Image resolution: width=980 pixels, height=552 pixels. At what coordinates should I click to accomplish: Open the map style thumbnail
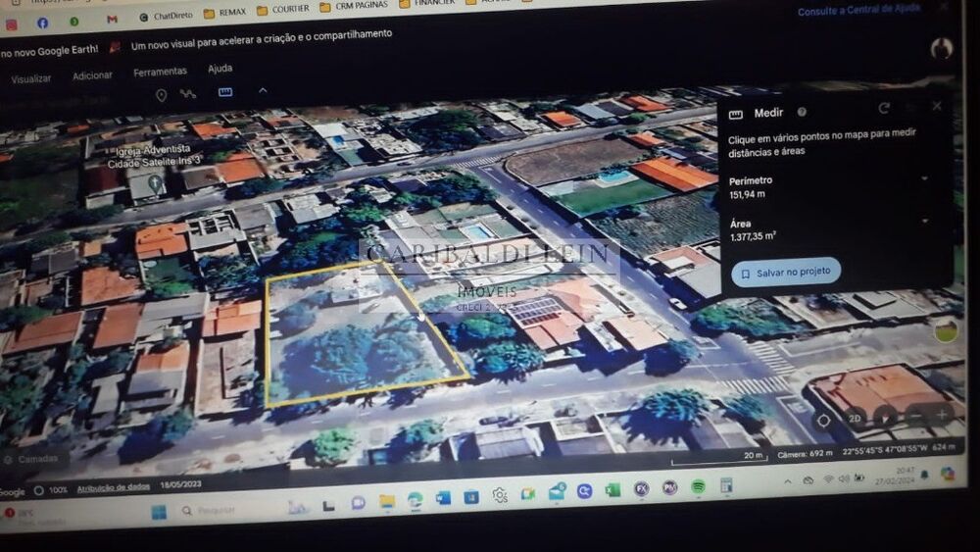(x=946, y=329)
